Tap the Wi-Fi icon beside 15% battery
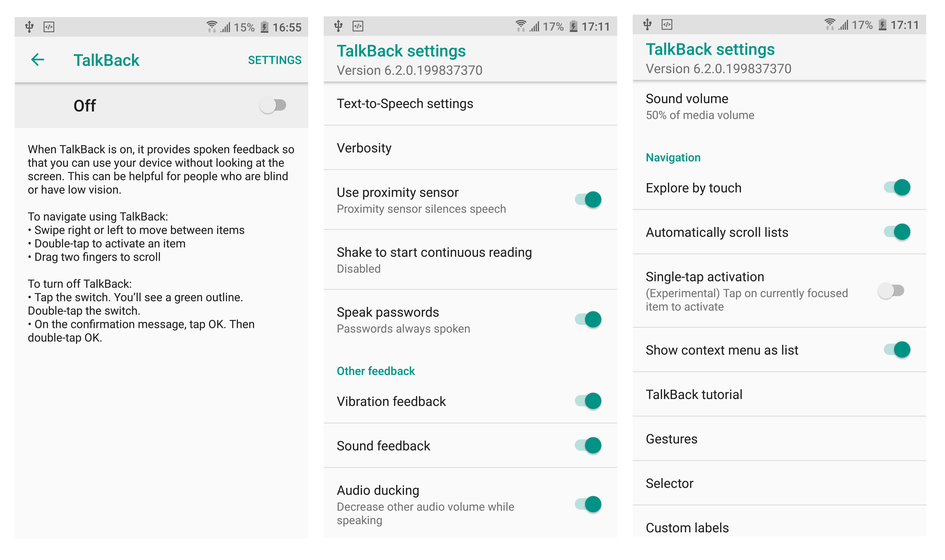Screen dimensions: 945x560 [212, 27]
